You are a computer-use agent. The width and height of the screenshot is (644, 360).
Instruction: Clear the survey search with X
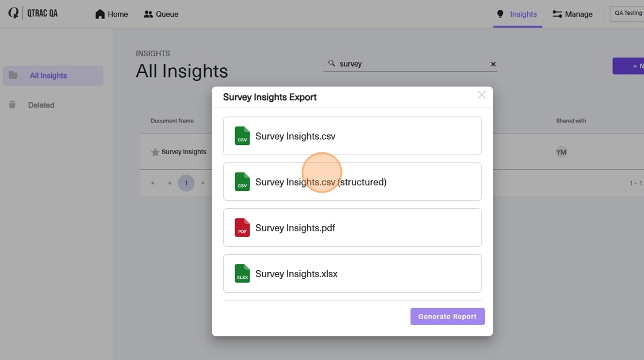pyautogui.click(x=493, y=64)
